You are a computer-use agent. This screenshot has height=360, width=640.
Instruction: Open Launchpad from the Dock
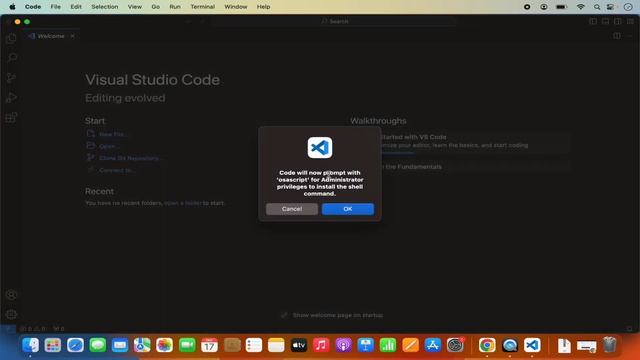[53, 345]
